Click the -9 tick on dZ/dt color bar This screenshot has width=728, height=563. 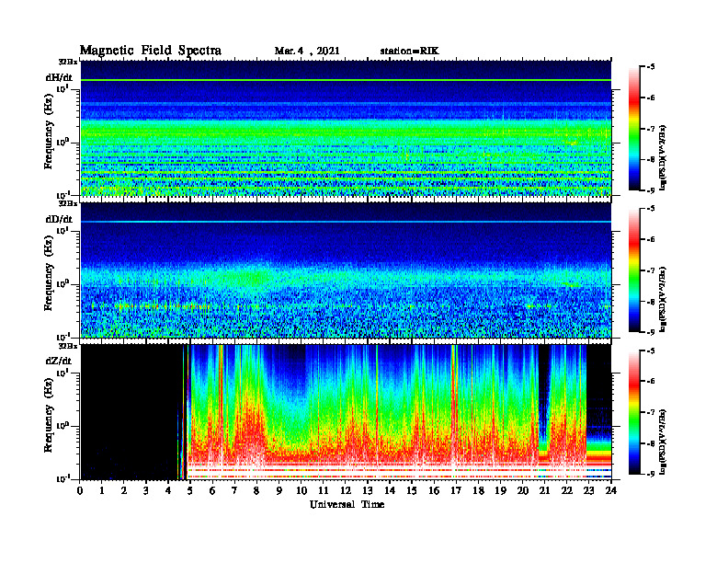650,474
